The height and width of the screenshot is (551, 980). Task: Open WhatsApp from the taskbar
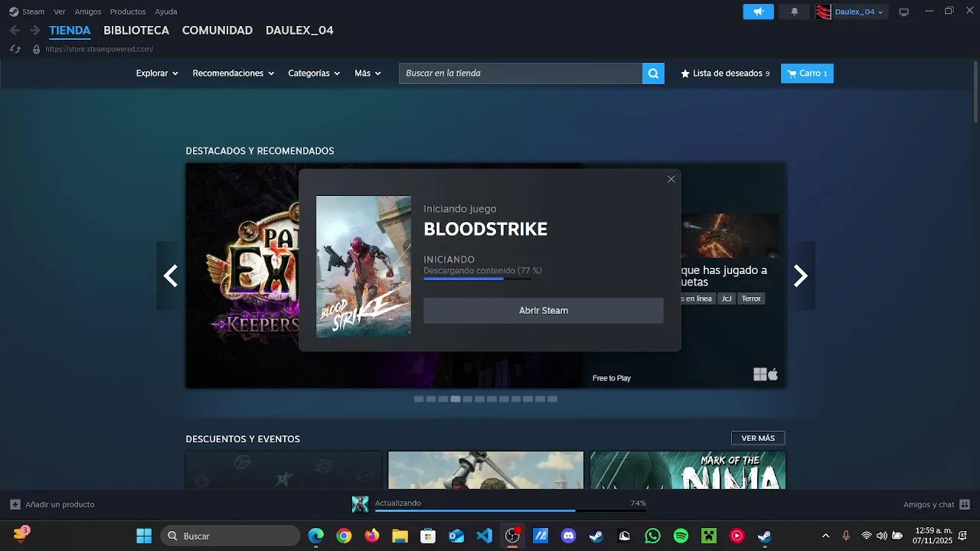coord(652,536)
